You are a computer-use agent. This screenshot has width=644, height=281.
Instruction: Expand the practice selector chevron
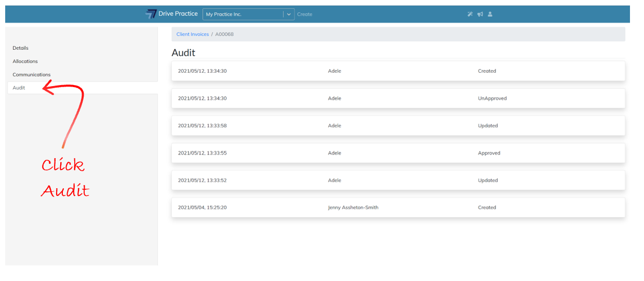[289, 15]
